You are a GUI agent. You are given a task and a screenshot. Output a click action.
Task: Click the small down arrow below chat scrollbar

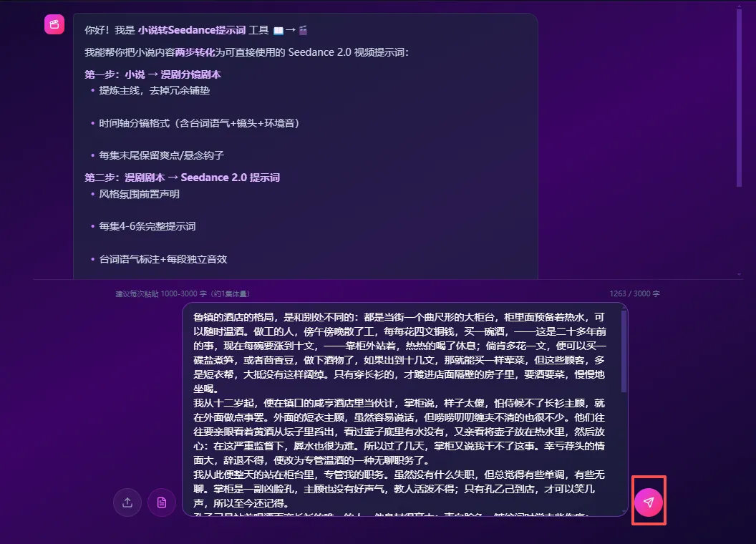(x=739, y=274)
